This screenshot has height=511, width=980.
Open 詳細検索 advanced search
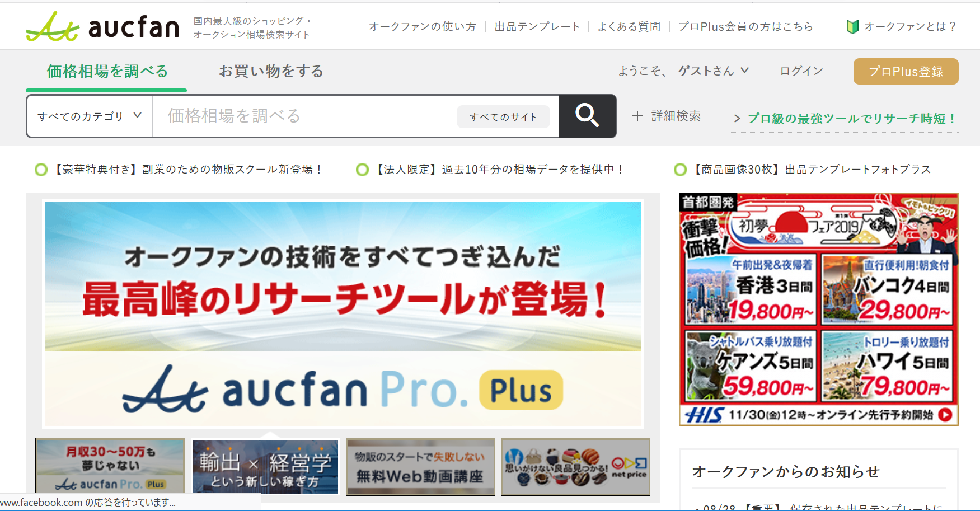pyautogui.click(x=676, y=116)
